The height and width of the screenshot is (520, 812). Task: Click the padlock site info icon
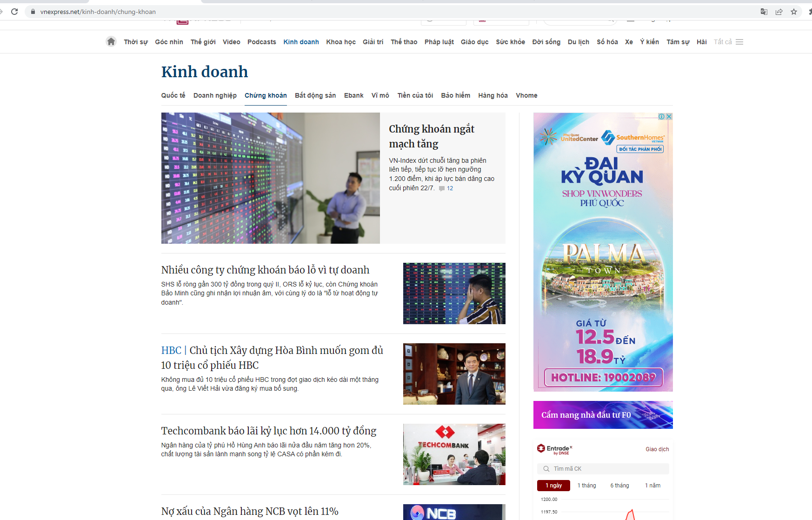(33, 12)
